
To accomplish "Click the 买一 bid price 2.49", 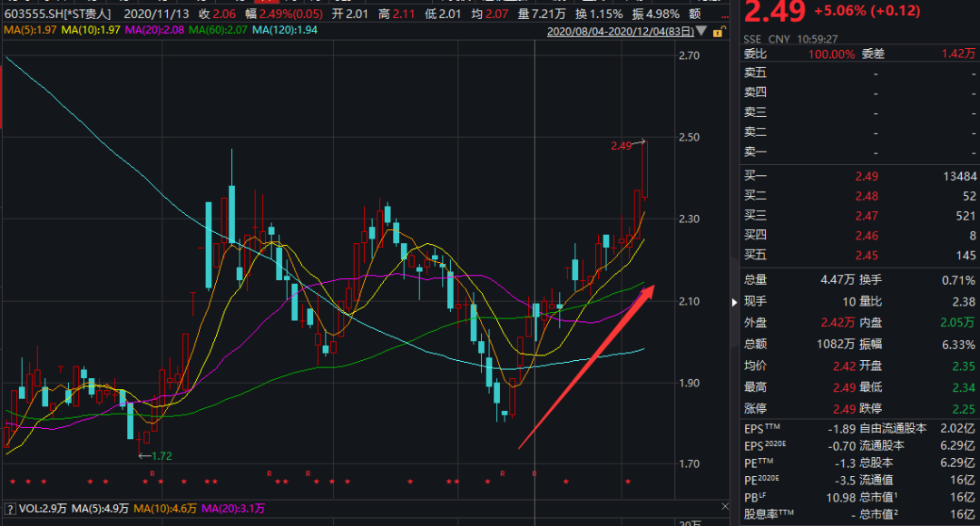I will 865,176.
